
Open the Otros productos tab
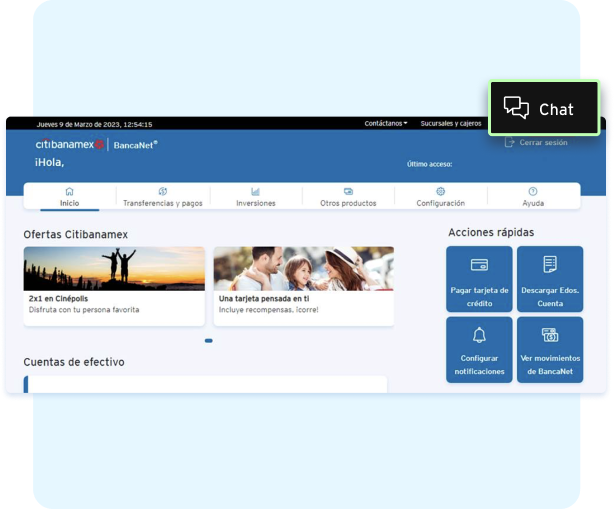click(x=348, y=197)
